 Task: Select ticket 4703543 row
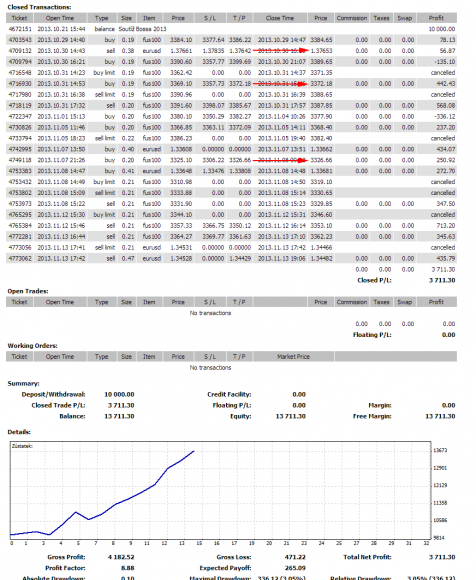(x=232, y=40)
